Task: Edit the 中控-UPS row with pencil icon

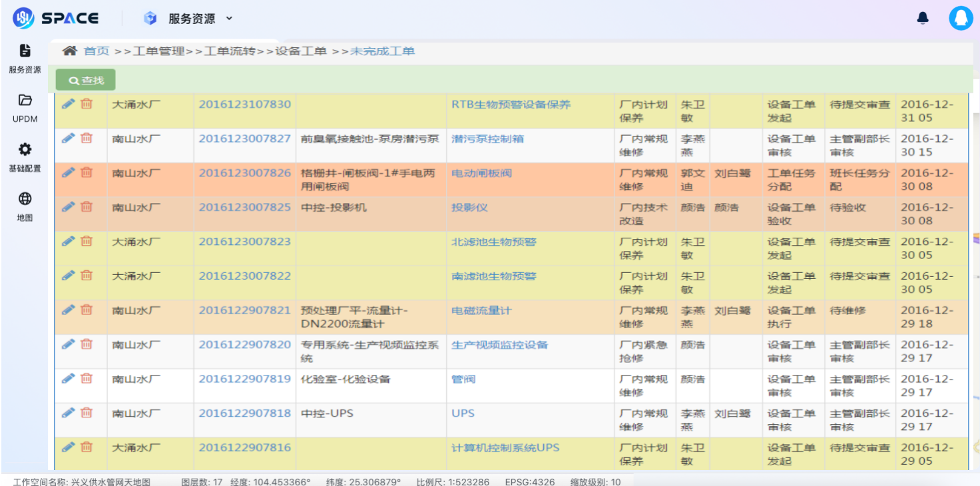Action: tap(67, 412)
